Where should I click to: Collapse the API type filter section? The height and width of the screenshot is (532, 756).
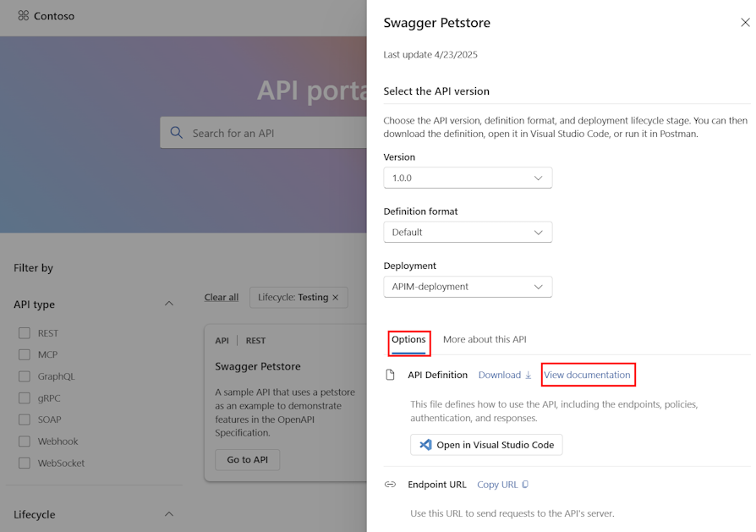[x=168, y=303]
